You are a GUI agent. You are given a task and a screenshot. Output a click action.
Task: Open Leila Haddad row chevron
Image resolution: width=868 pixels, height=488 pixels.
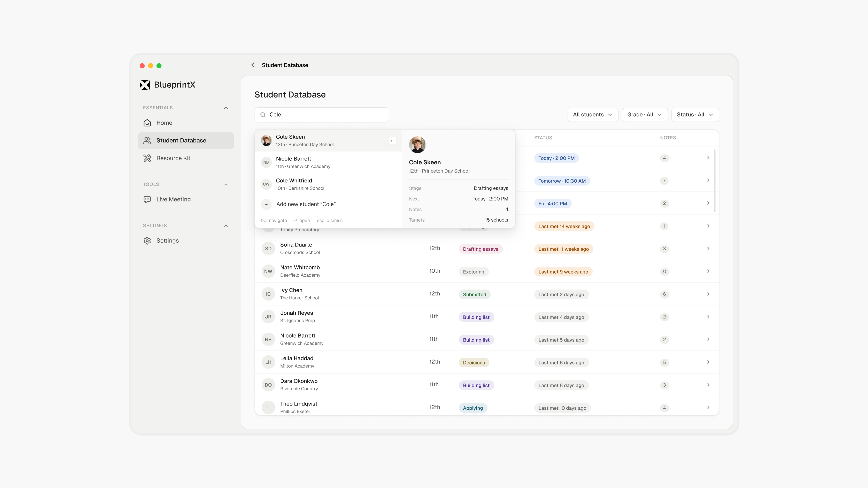point(708,362)
